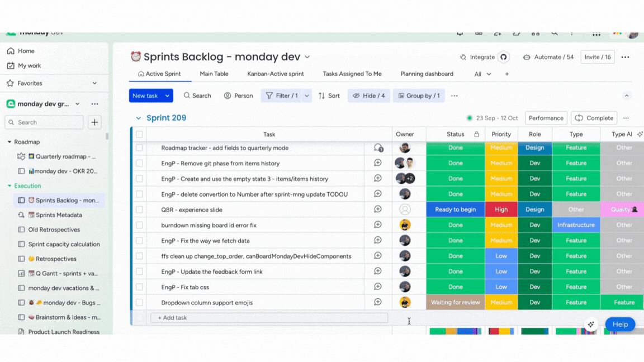This screenshot has height=362, width=644.
Task: Change the Ready to begin status cell
Action: 456,209
